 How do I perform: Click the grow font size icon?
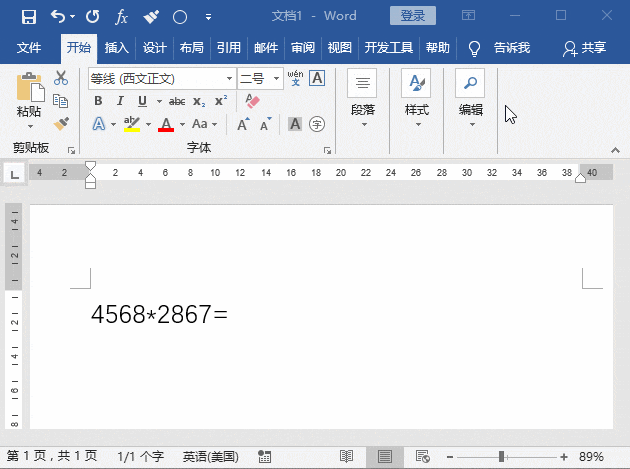coord(243,124)
